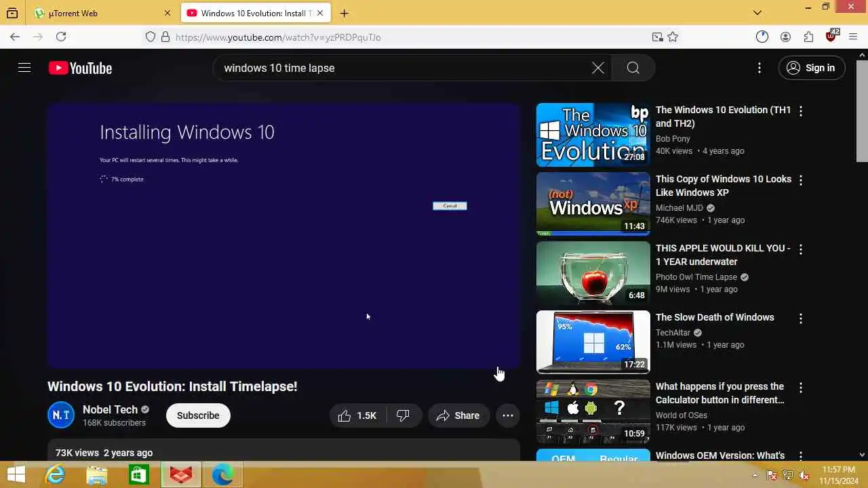Open the YouTube guide hamburger menu
The image size is (868, 488).
24,68
